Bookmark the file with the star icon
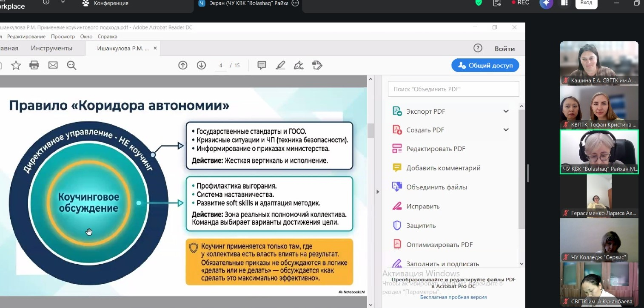The width and height of the screenshot is (644, 308). (16, 65)
